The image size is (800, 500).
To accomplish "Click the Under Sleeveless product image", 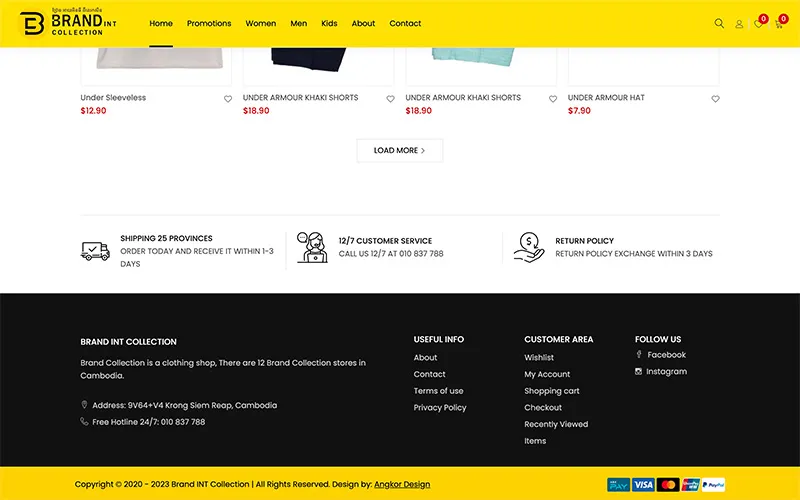I will 156,66.
